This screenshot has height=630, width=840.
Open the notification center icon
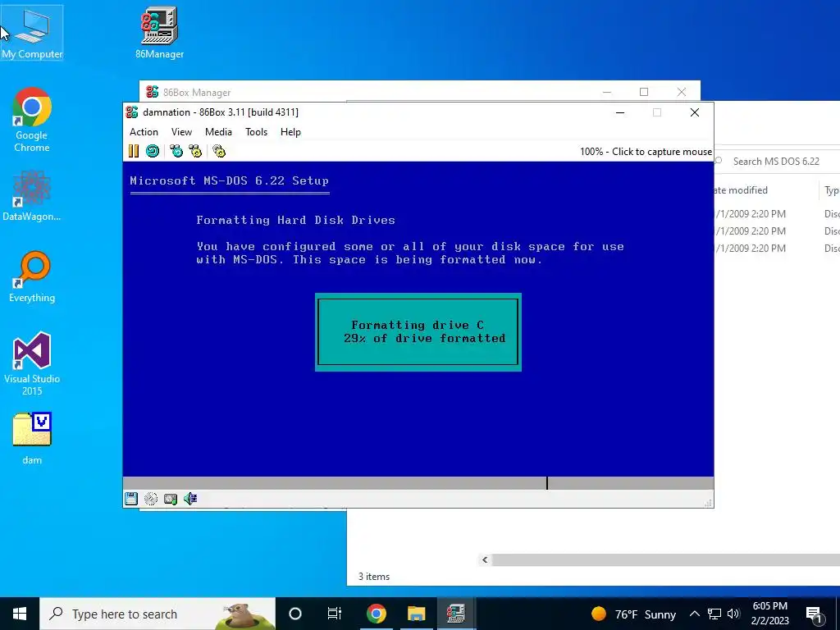814,614
